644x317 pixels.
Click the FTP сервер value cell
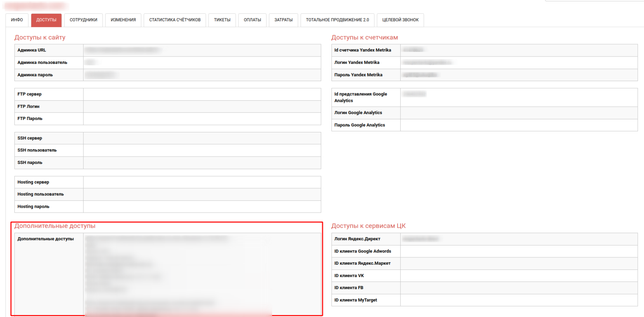tap(202, 94)
